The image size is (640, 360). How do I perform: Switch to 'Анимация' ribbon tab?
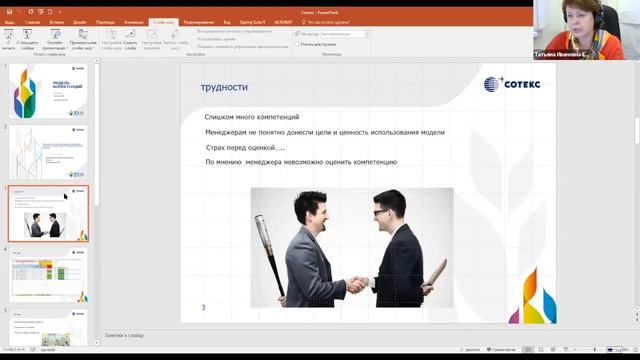pyautogui.click(x=133, y=22)
